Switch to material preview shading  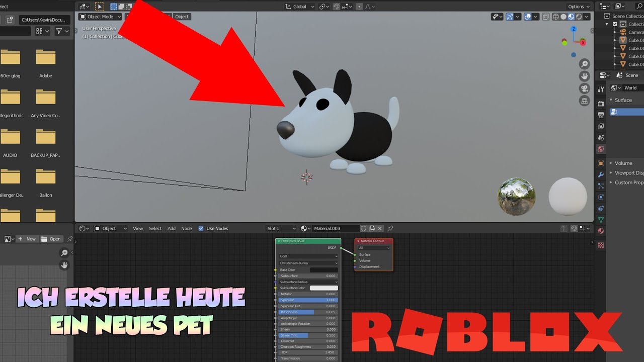571,17
